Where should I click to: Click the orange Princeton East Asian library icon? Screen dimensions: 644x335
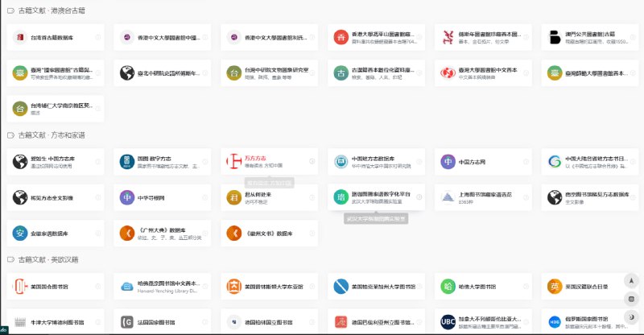[234, 287]
